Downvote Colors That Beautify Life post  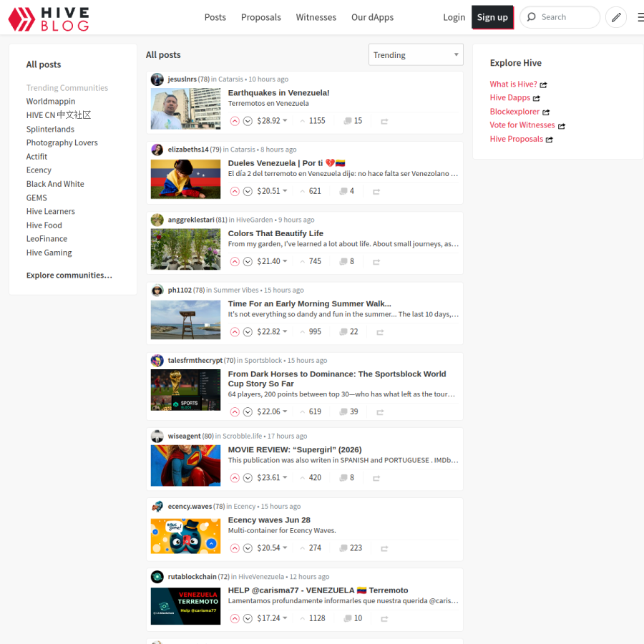pos(248,262)
